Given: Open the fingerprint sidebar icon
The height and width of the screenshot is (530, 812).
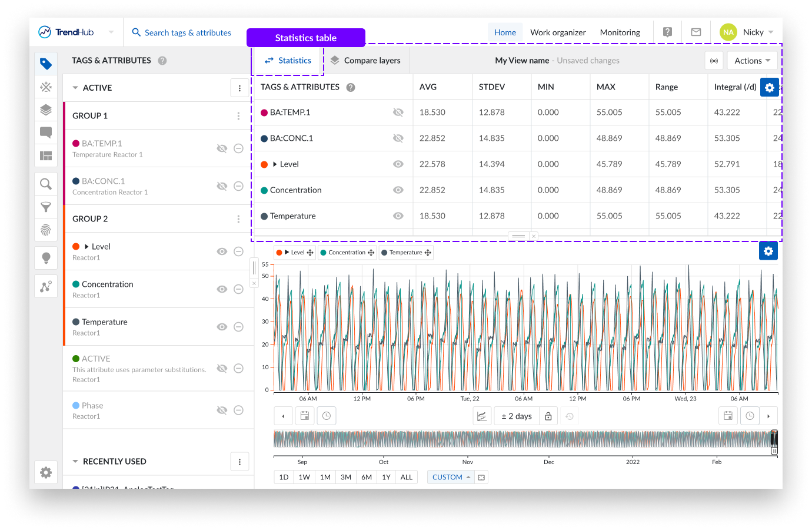Looking at the screenshot, I should (46, 230).
